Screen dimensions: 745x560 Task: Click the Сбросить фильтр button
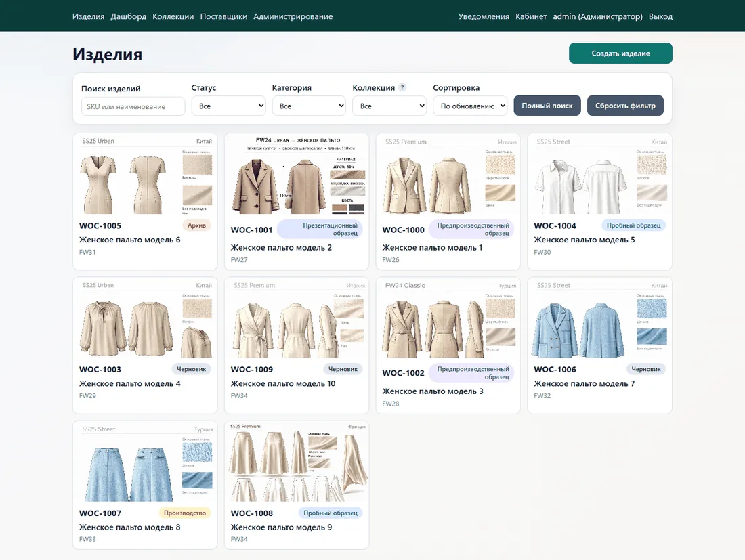pos(625,106)
